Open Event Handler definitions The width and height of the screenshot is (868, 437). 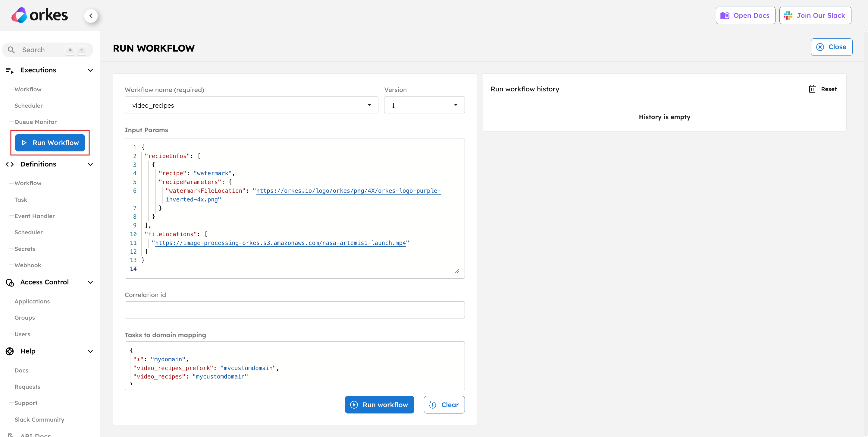pos(35,216)
